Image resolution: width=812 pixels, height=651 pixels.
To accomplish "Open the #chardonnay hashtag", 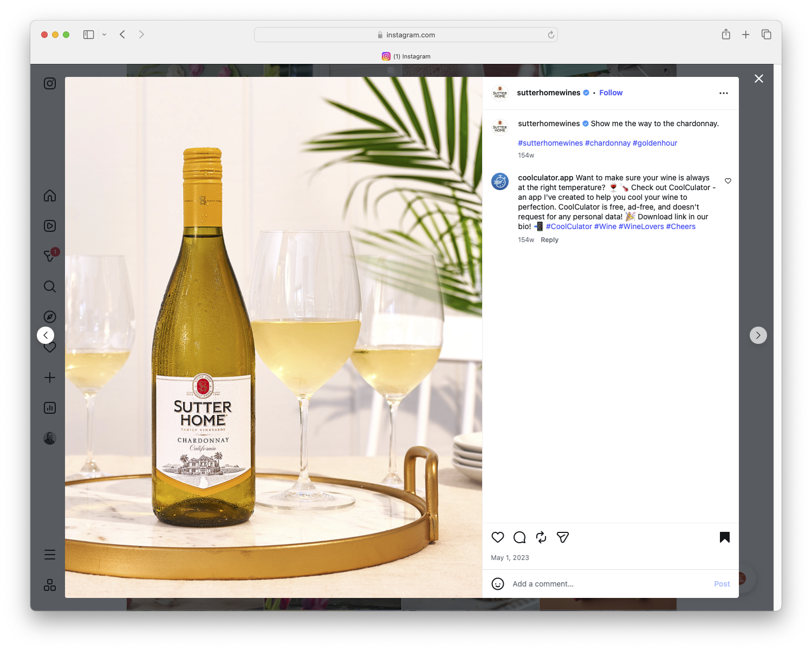I will tap(608, 143).
